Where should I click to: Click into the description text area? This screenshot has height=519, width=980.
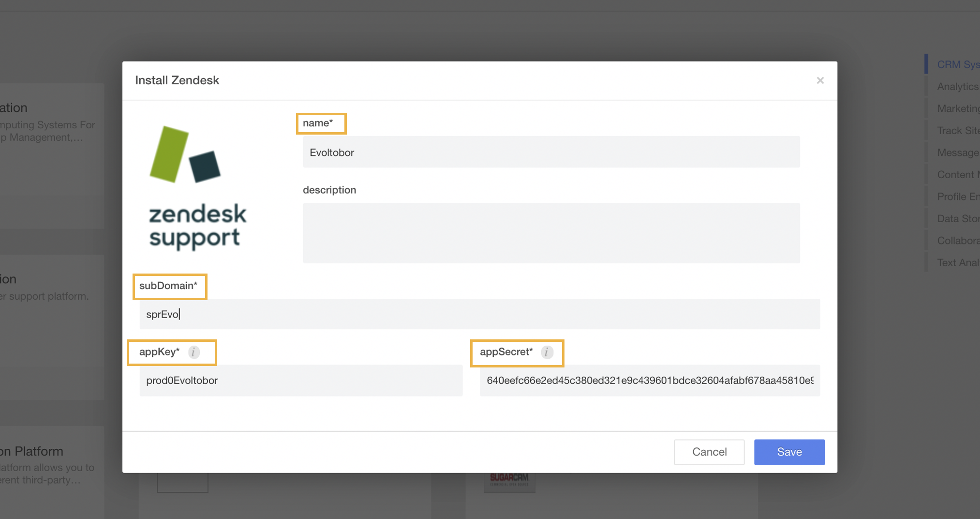[551, 233]
